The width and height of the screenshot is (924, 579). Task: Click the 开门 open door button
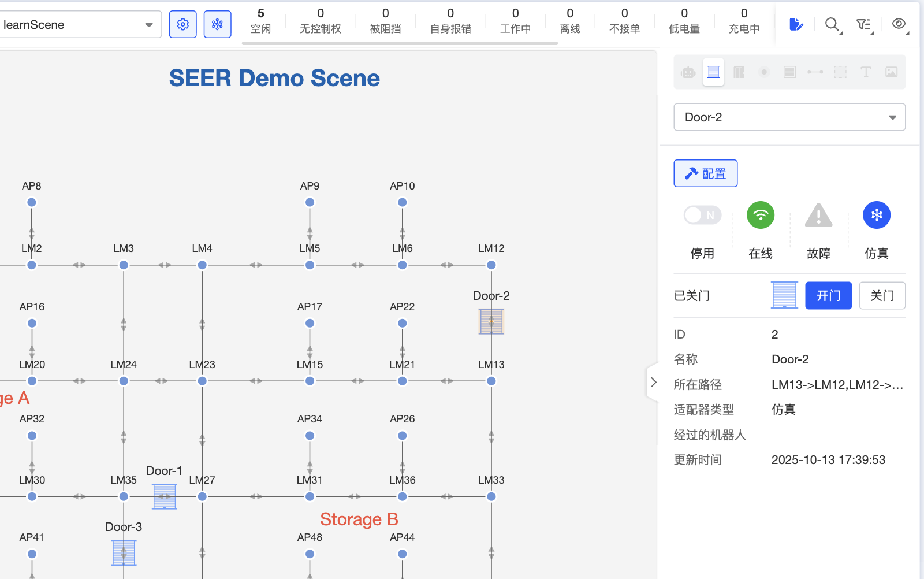point(828,296)
